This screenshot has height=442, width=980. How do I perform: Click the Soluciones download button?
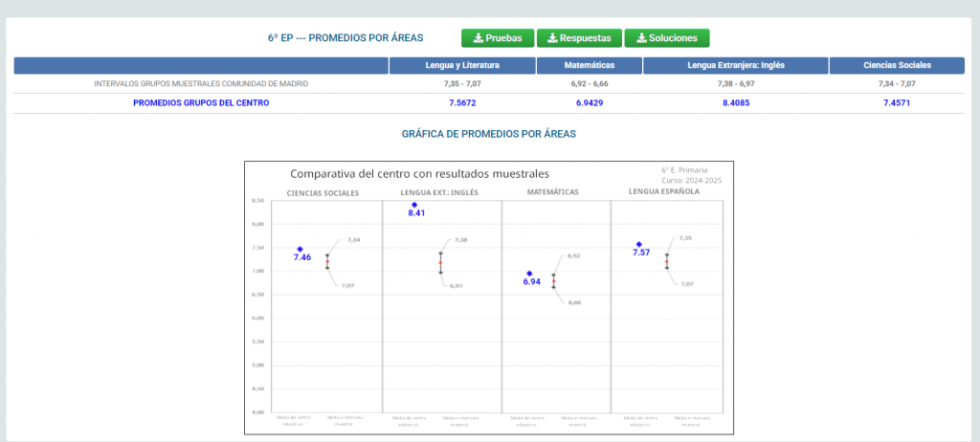pos(667,38)
